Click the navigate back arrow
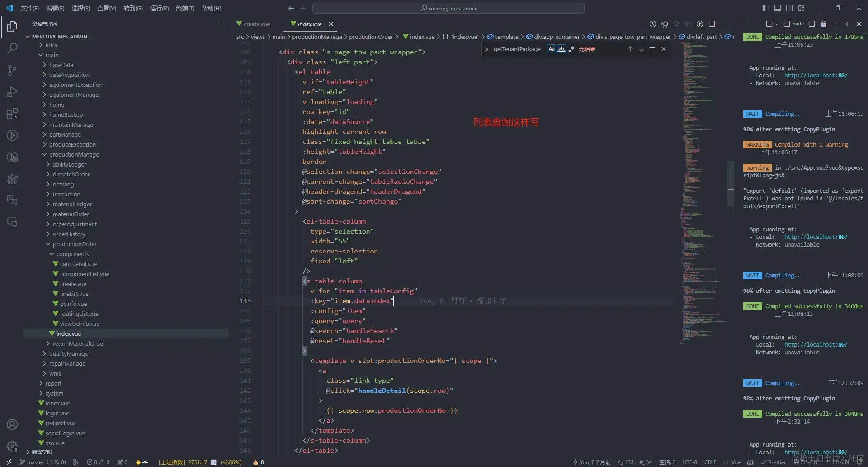The image size is (868, 467). [291, 8]
